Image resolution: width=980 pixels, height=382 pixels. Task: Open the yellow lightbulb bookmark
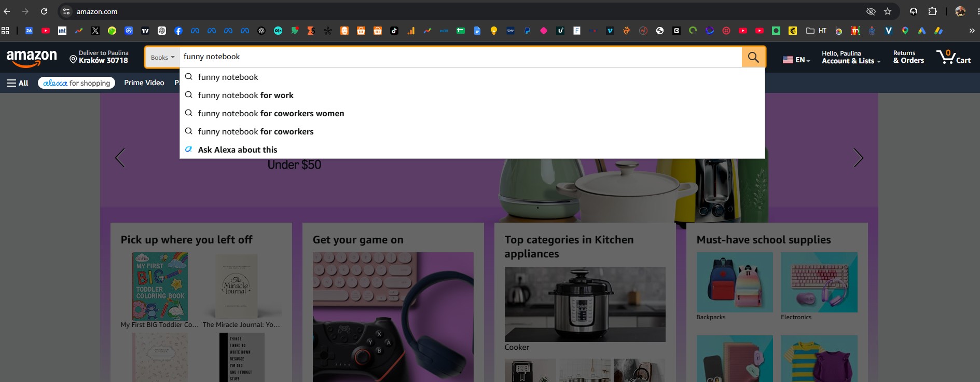click(x=494, y=31)
